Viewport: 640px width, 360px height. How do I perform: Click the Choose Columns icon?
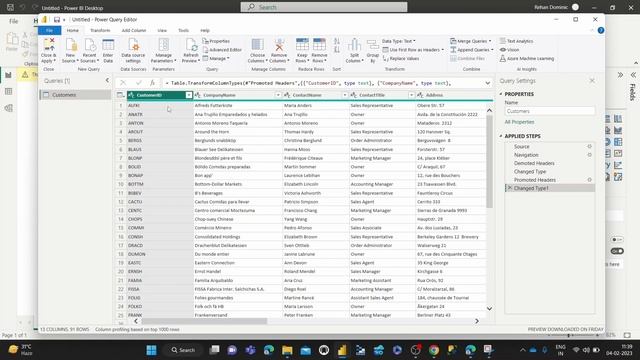click(258, 45)
